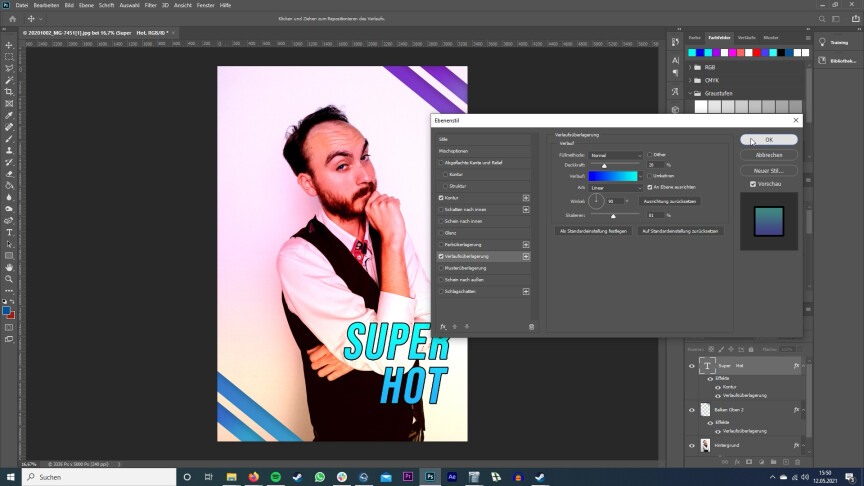Hide the Hintergrund layer
This screenshot has width=864, height=486.
click(x=691, y=445)
